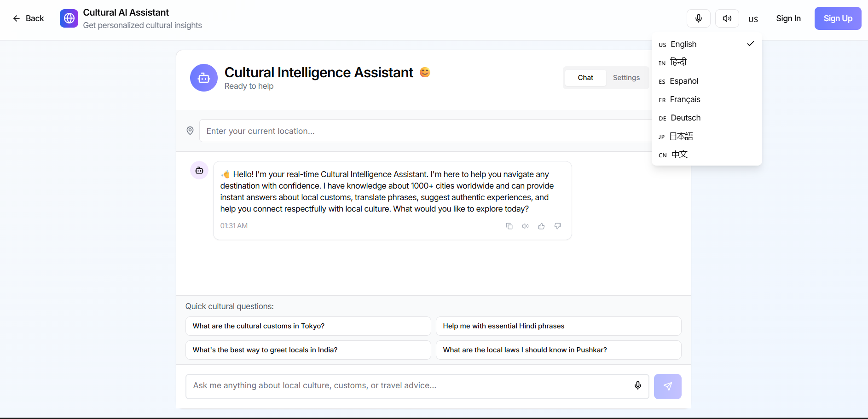Open the US language selector dropdown

753,19
